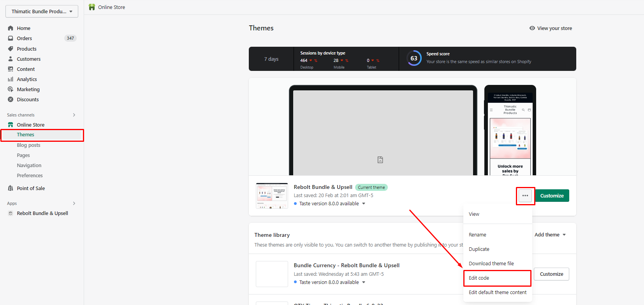Open the 7 days period selector
644x305 pixels.
(271, 59)
